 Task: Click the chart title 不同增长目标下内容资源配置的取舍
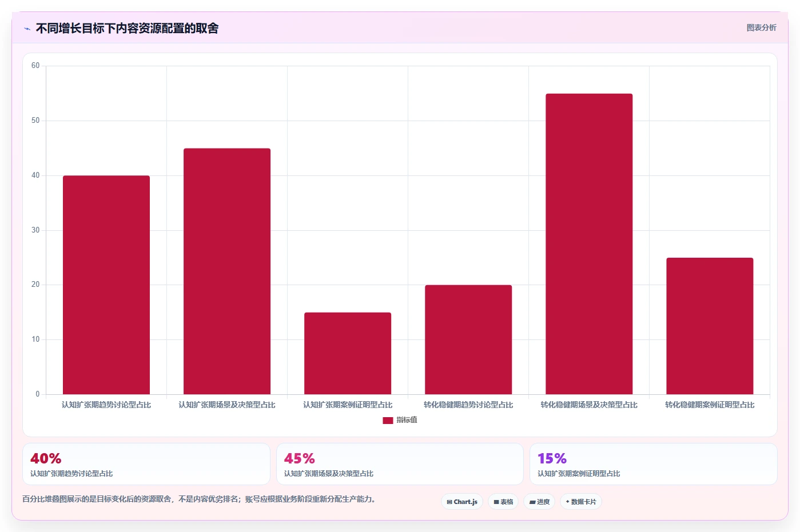tap(127, 29)
